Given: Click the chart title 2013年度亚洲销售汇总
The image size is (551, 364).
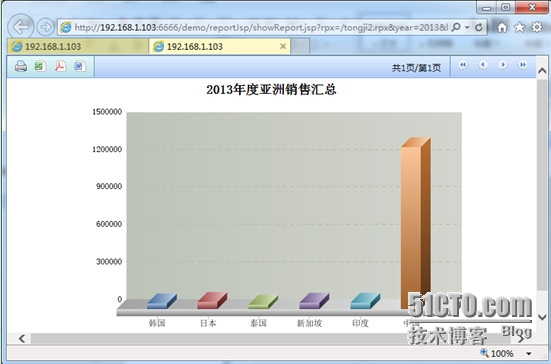Looking at the screenshot, I should click(271, 90).
